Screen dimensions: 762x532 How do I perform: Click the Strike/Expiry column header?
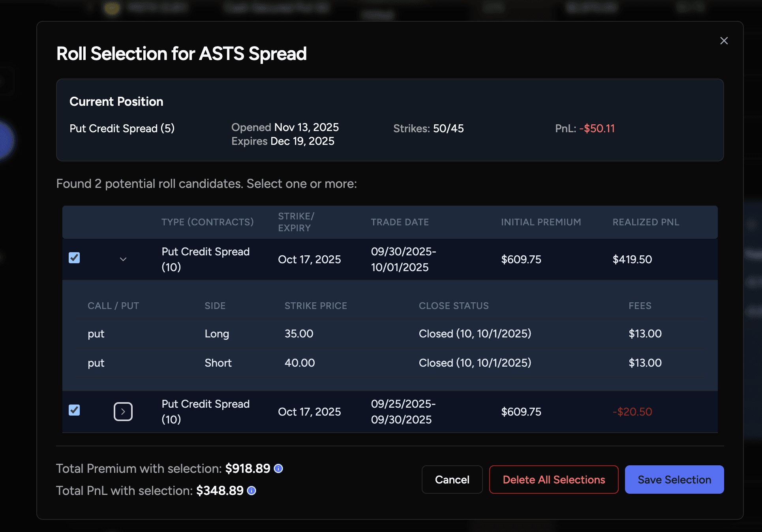coord(296,222)
